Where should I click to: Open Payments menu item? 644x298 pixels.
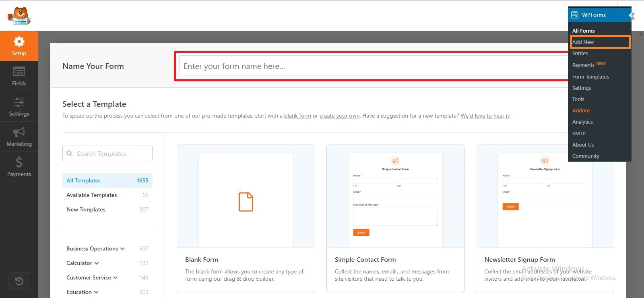coord(583,65)
